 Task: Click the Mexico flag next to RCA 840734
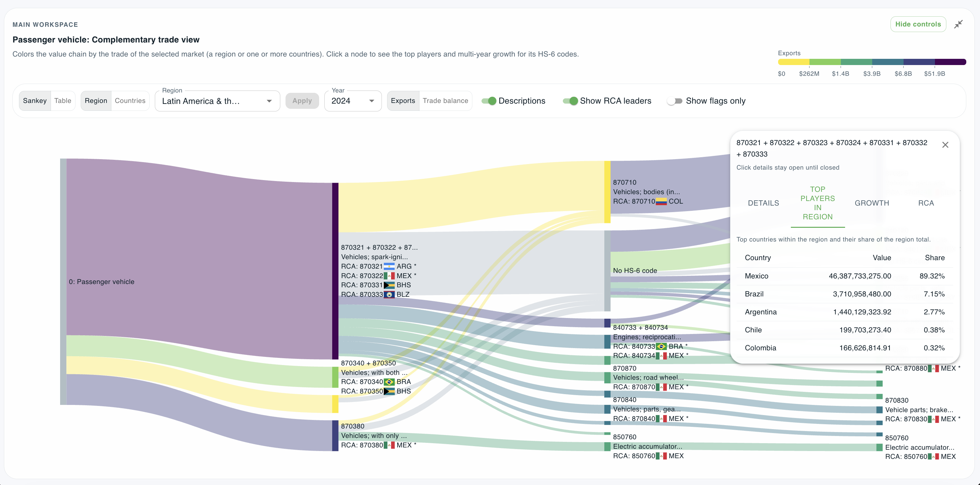[661, 356]
